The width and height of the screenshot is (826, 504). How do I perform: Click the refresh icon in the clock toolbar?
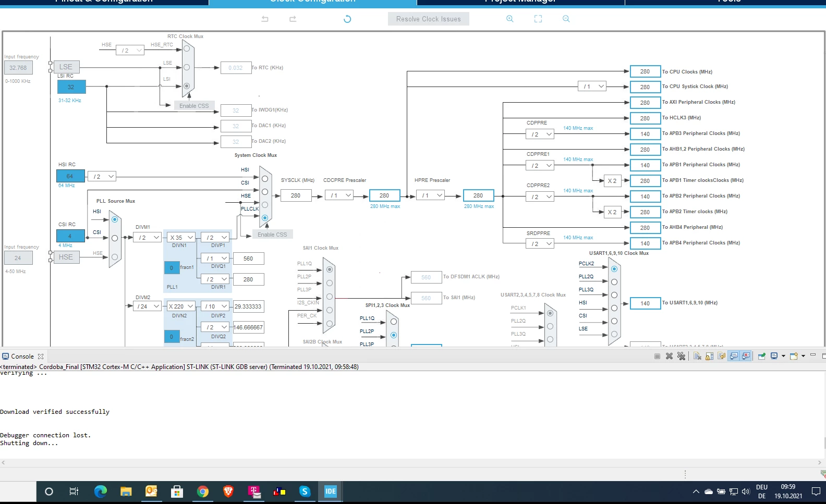(347, 19)
